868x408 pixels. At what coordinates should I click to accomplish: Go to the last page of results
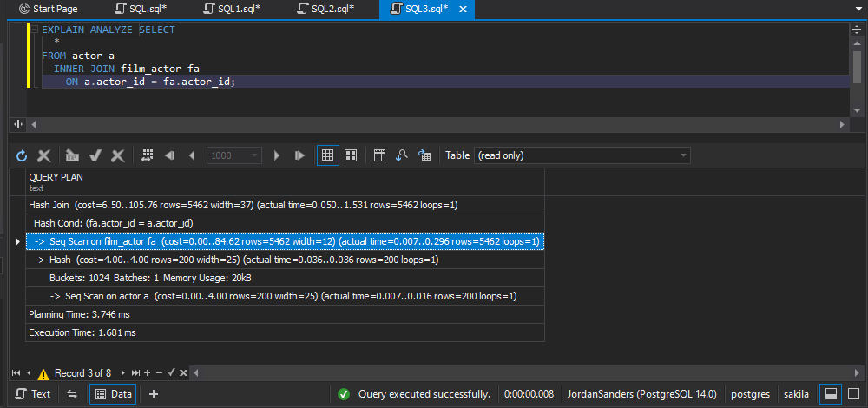(x=299, y=155)
